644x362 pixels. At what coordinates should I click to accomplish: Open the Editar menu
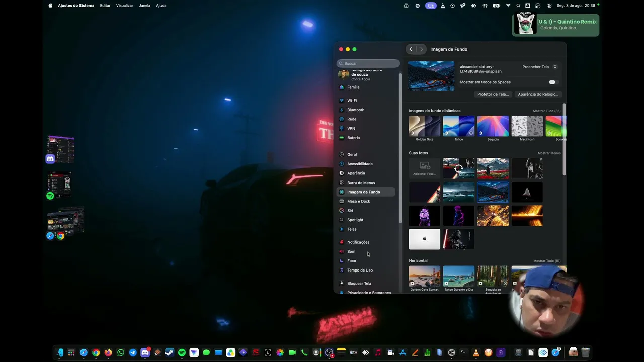coord(105,6)
